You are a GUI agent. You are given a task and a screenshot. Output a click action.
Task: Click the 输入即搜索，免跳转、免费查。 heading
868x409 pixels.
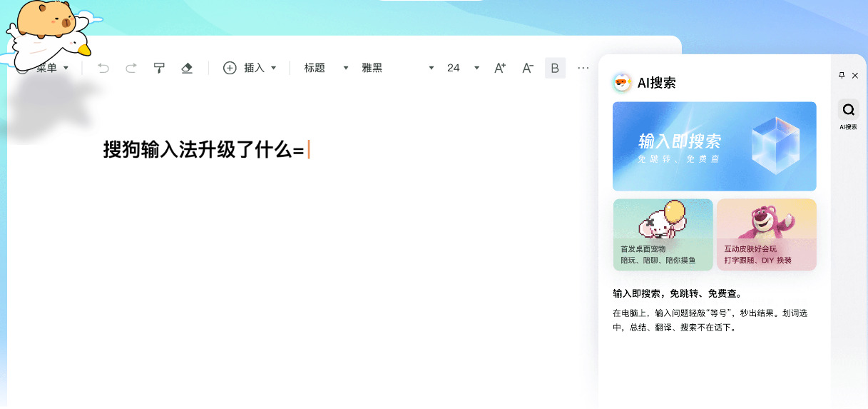pos(677,293)
